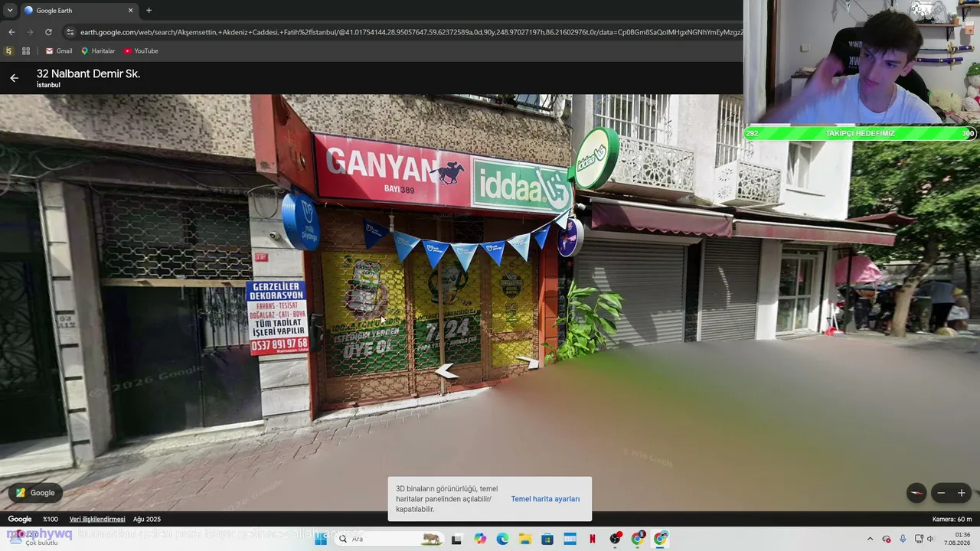Open the Google Maps pill button
The width and height of the screenshot is (980, 551).
(x=35, y=493)
